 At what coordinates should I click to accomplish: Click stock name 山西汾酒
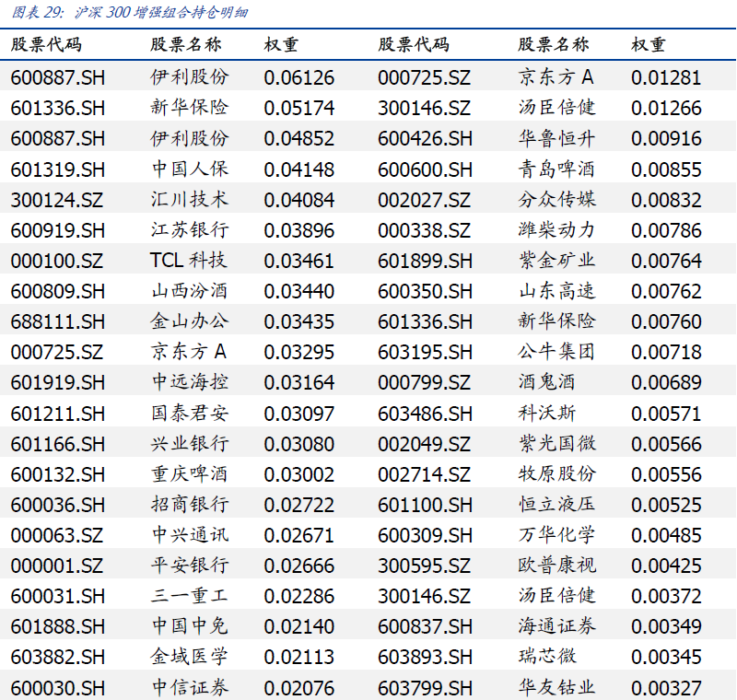tap(190, 290)
